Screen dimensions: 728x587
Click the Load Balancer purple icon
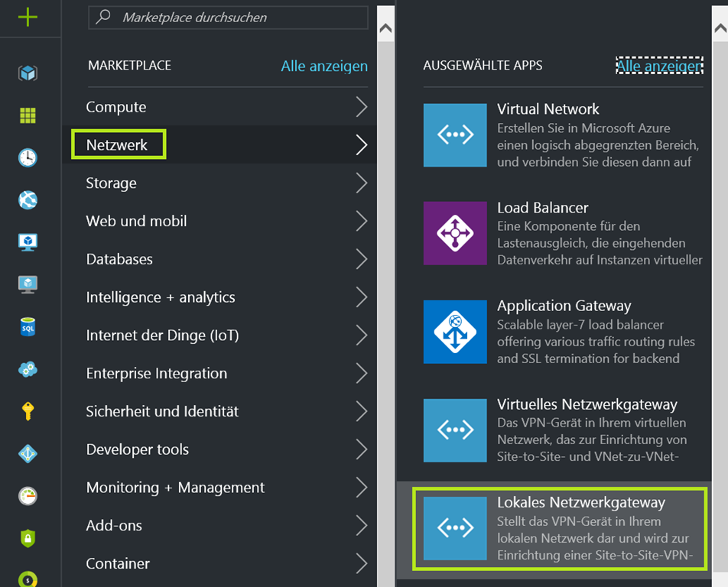[455, 233]
